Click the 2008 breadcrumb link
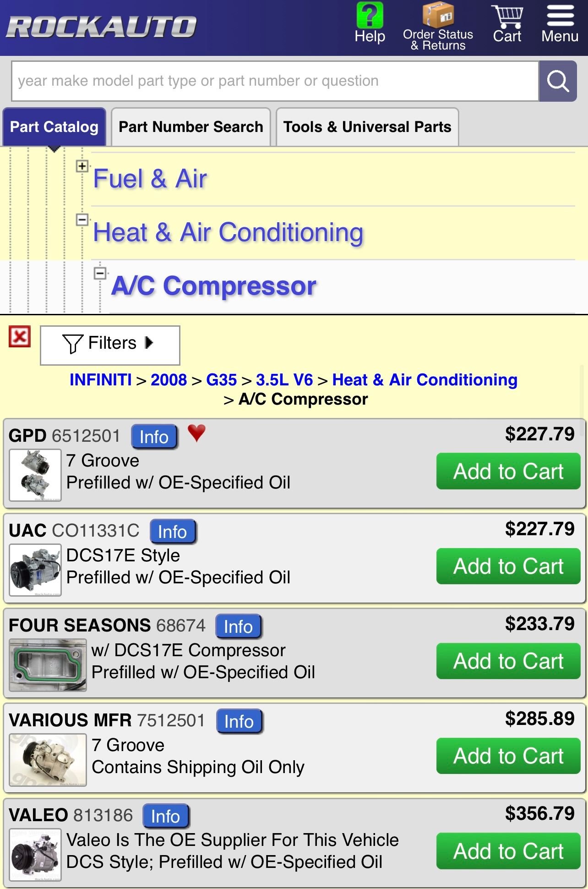This screenshot has width=588, height=889. tap(169, 380)
